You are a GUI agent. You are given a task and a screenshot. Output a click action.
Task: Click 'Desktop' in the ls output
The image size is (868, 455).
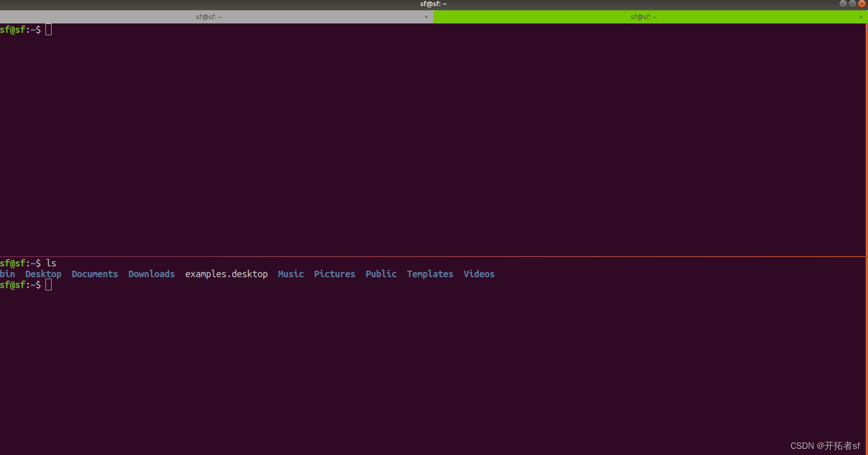pos(43,274)
